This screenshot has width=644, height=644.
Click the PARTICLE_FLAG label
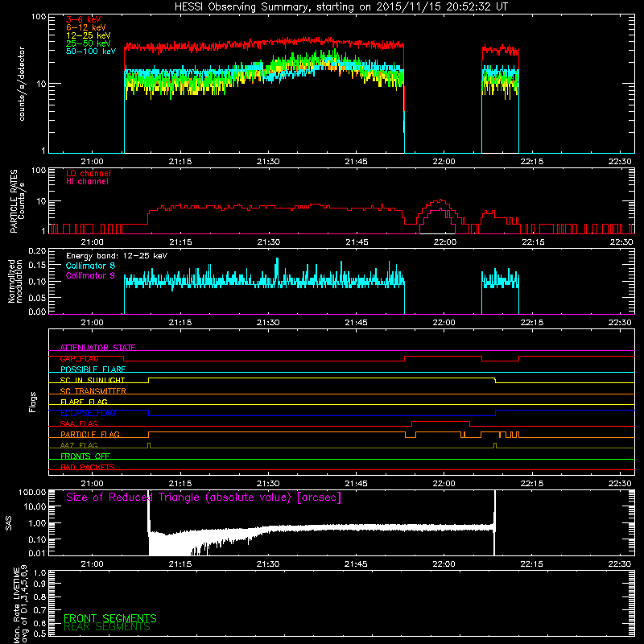click(90, 435)
